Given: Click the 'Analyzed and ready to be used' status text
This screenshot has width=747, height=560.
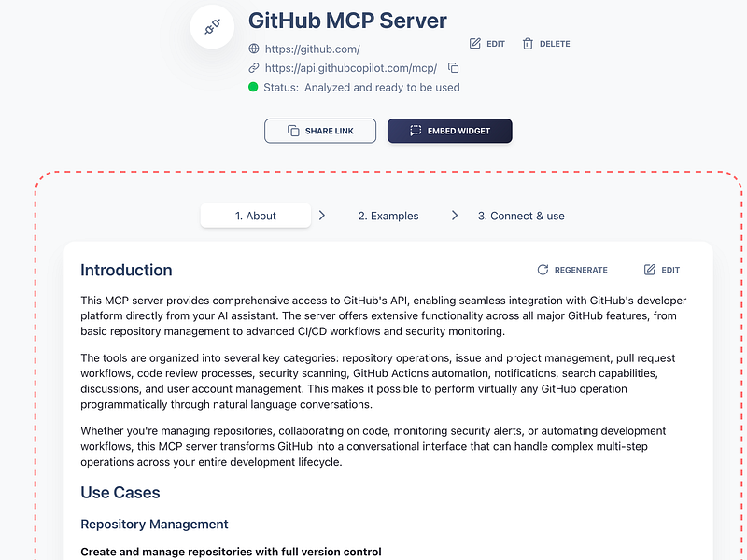Looking at the screenshot, I should tap(382, 87).
